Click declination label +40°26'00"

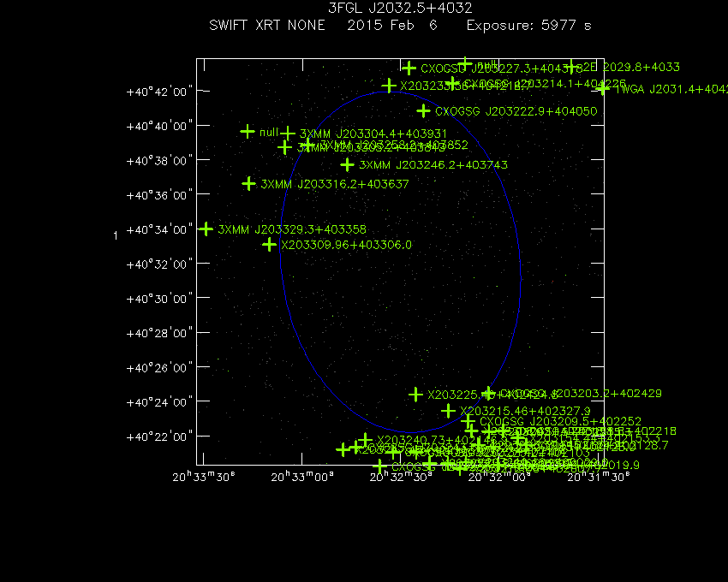click(x=159, y=367)
